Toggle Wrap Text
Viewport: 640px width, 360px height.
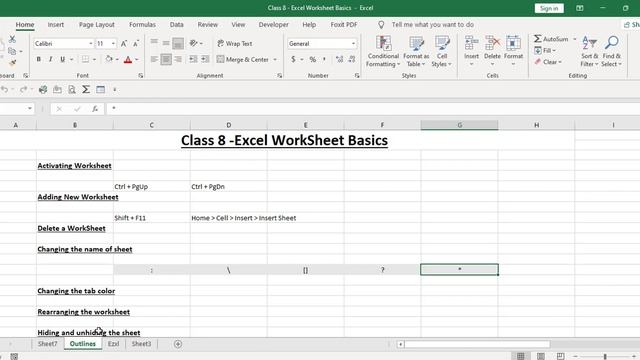pyautogui.click(x=235, y=43)
